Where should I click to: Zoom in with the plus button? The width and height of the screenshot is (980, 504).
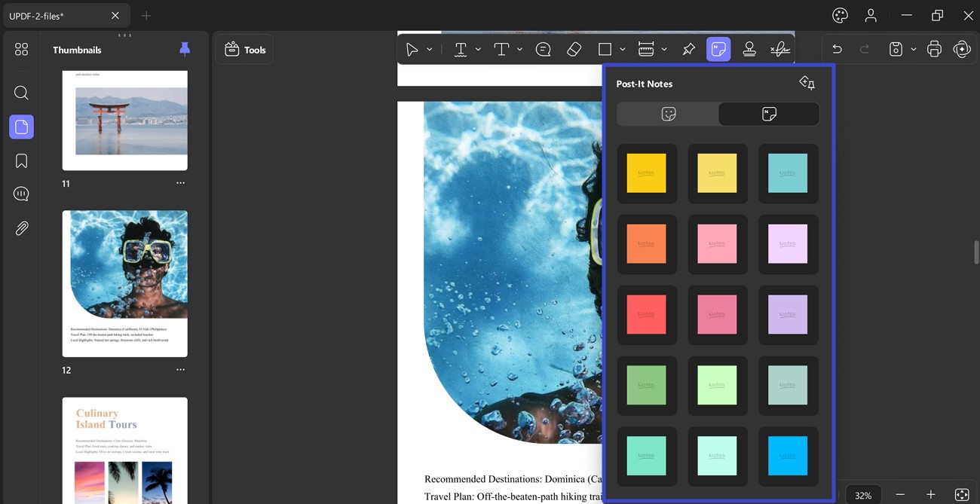coord(931,495)
